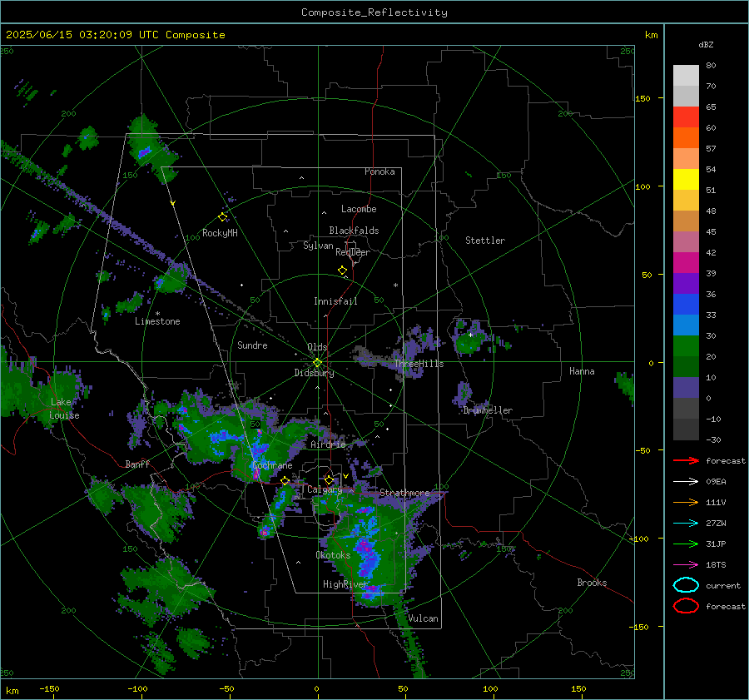This screenshot has width=749, height=700.
Task: Click the HighRiver label
Action: click(x=345, y=584)
